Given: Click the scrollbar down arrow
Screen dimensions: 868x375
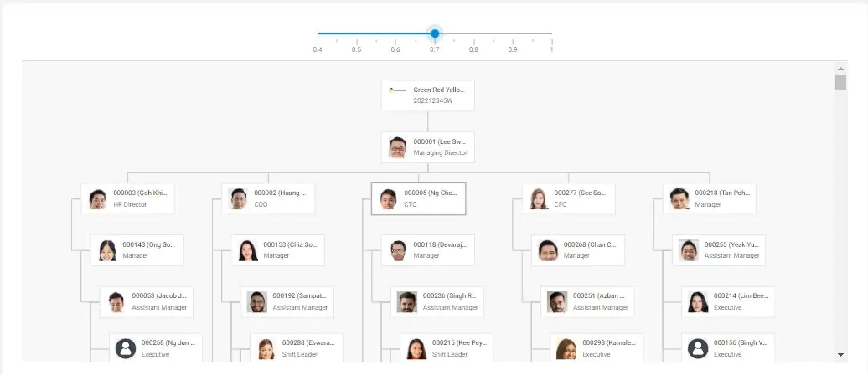Looking at the screenshot, I should pyautogui.click(x=841, y=355).
